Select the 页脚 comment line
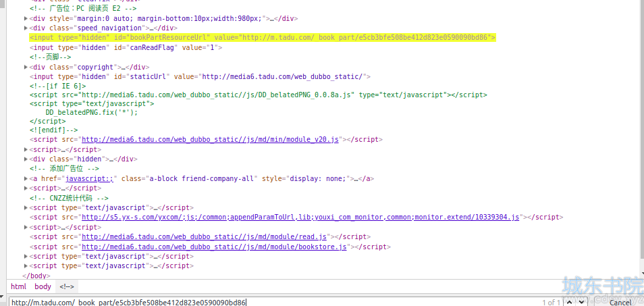This screenshot has width=644, height=306. pos(50,57)
